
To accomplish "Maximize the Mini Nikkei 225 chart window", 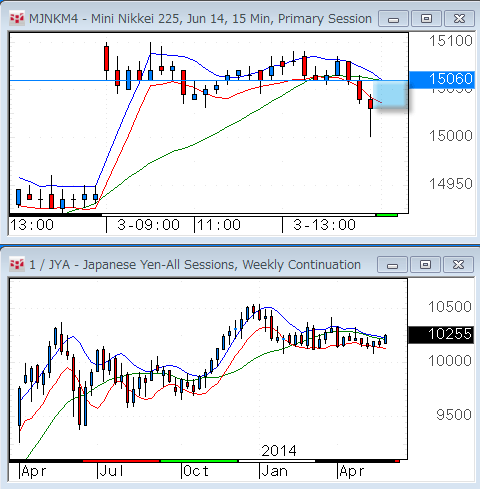I will 426,19.
